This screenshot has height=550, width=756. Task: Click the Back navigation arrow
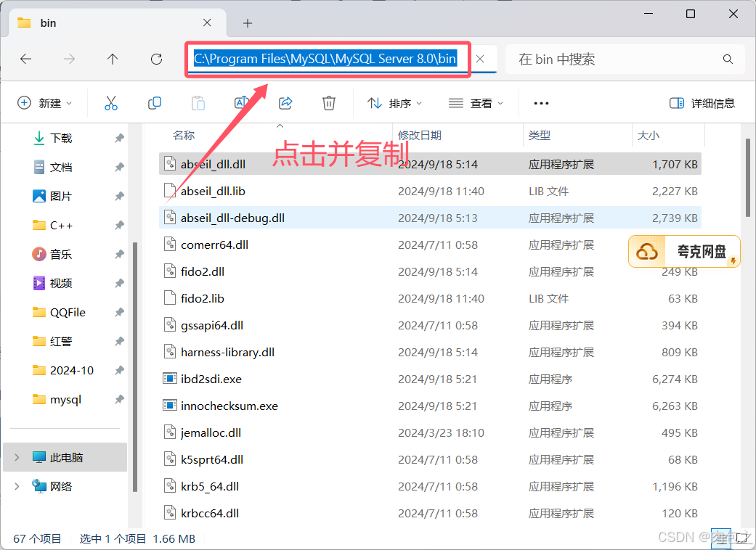pyautogui.click(x=25, y=59)
